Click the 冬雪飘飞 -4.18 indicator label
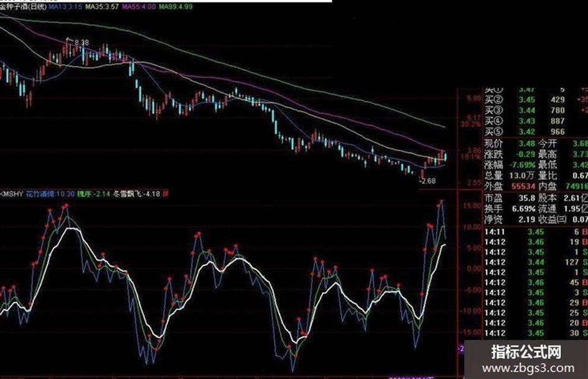 point(136,194)
